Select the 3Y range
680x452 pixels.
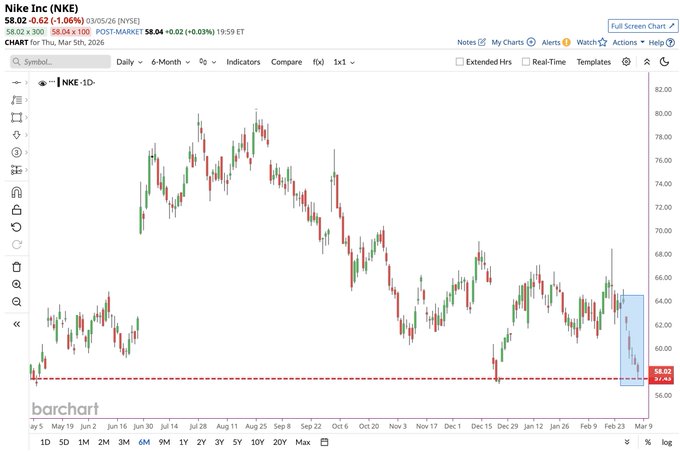point(219,442)
